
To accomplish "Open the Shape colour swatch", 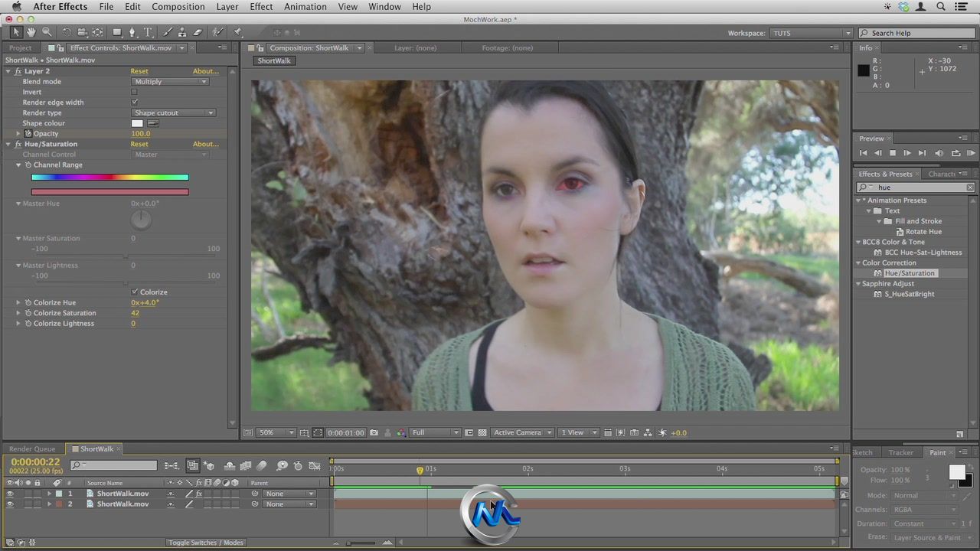I will (x=137, y=123).
